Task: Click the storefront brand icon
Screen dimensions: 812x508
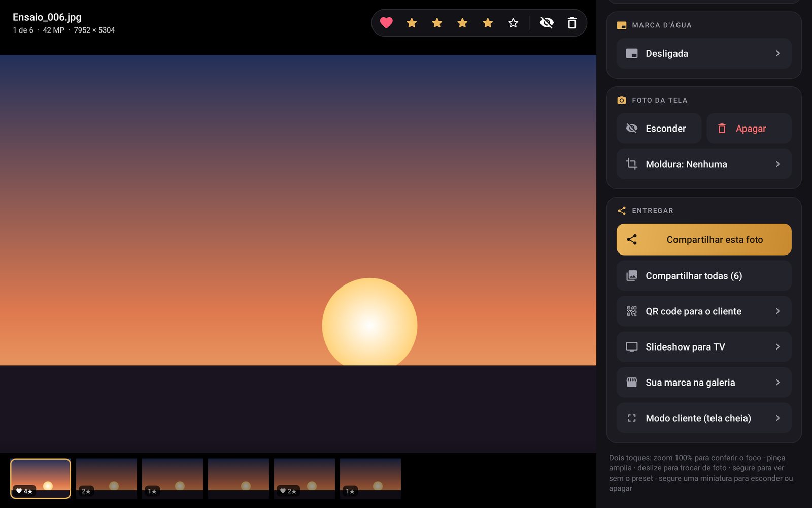Action: (x=632, y=383)
